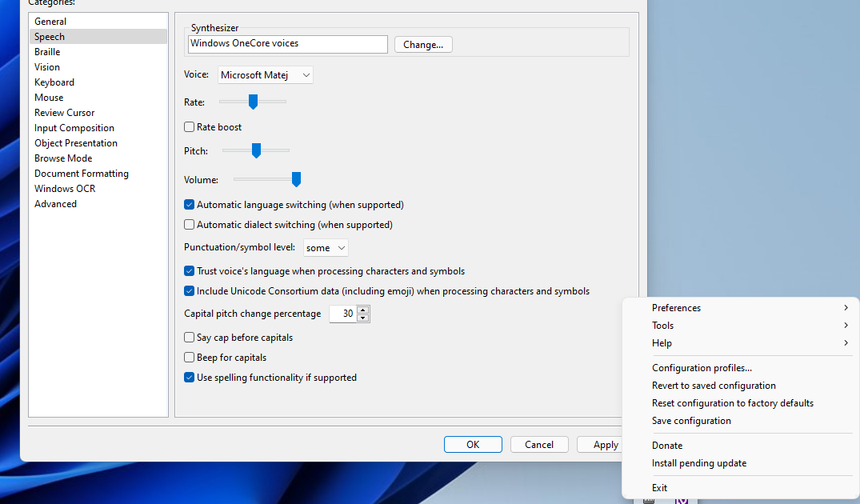Open the Voice dropdown showing Microsoft Matej
This screenshot has height=504, width=860.
pyautogui.click(x=266, y=75)
